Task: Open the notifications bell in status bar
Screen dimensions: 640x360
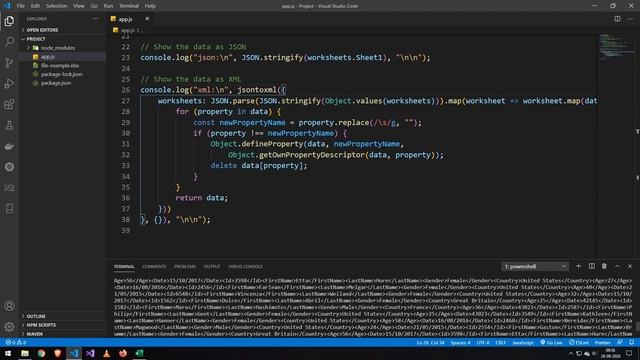Action: 631,342
